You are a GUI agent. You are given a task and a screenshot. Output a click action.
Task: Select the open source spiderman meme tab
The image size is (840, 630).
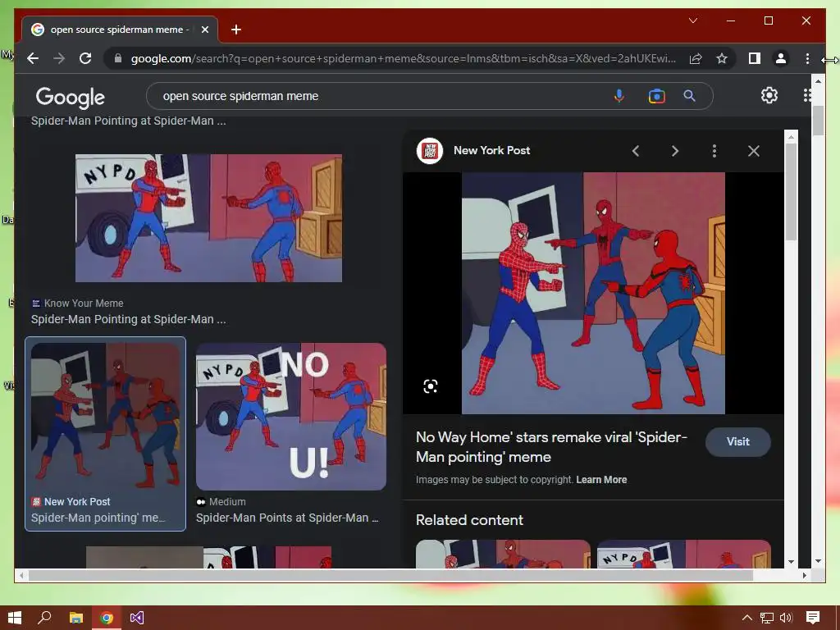click(120, 30)
